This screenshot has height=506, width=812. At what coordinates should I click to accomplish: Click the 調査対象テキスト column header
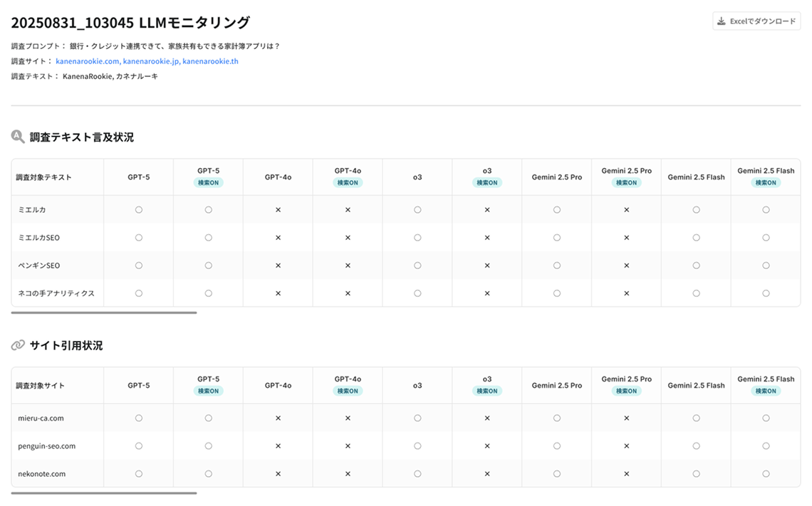[44, 177]
